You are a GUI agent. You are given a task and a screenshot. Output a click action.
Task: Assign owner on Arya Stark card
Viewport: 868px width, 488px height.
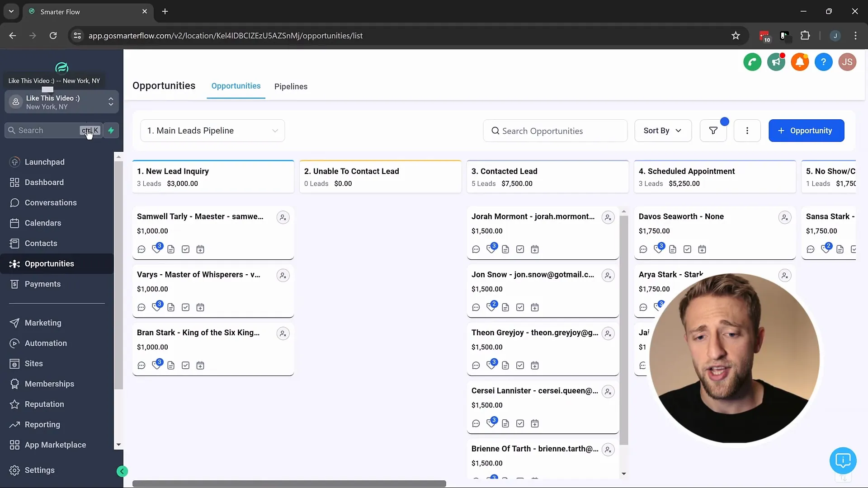pos(785,276)
